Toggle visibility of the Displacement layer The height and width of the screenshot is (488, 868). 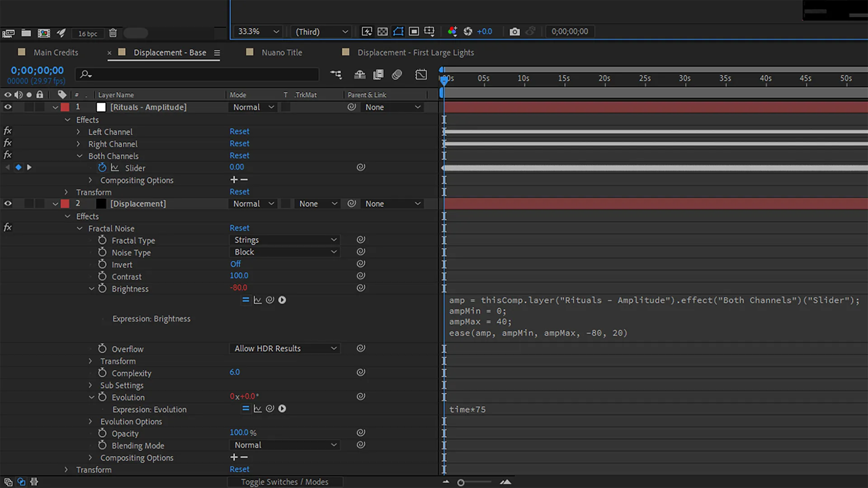pyautogui.click(x=8, y=204)
